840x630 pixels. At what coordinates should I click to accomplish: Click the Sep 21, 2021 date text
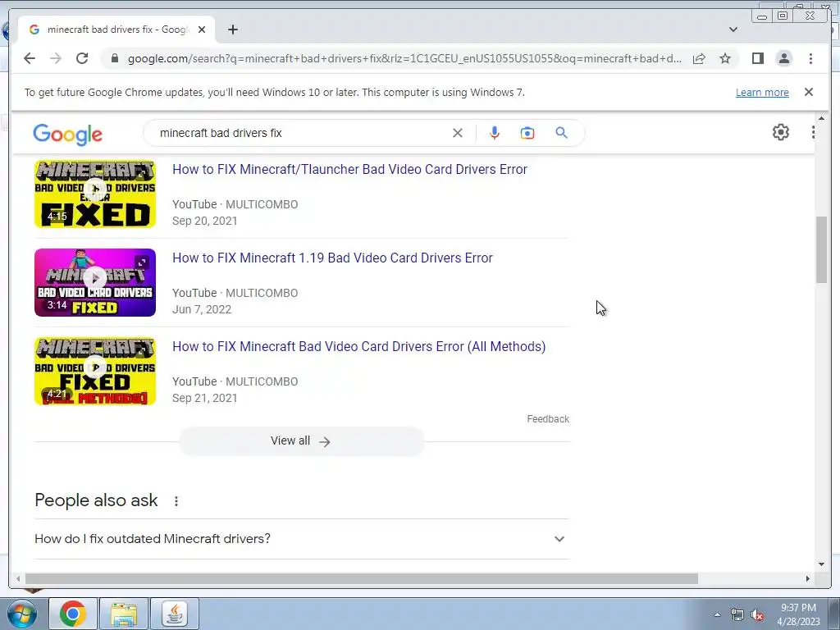click(204, 398)
